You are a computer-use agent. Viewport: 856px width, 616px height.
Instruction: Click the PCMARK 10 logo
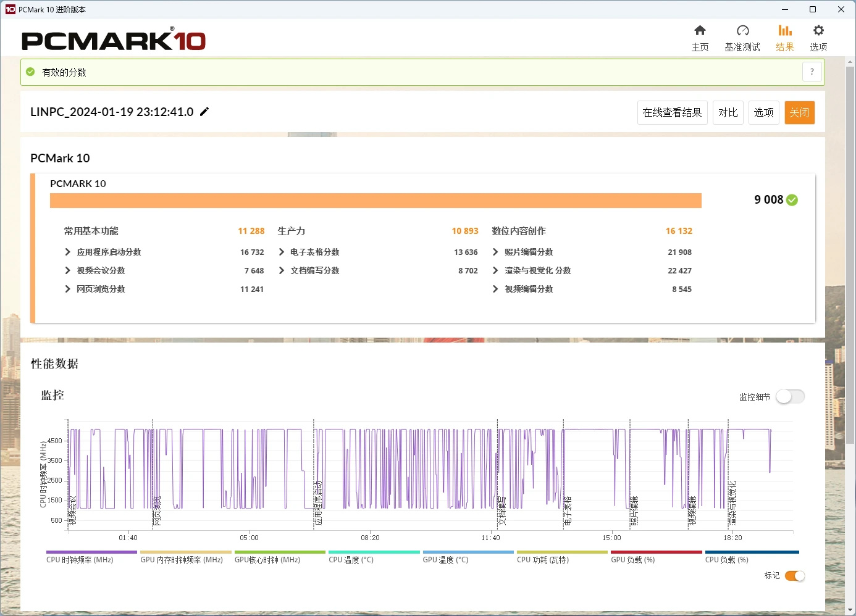coord(113,40)
